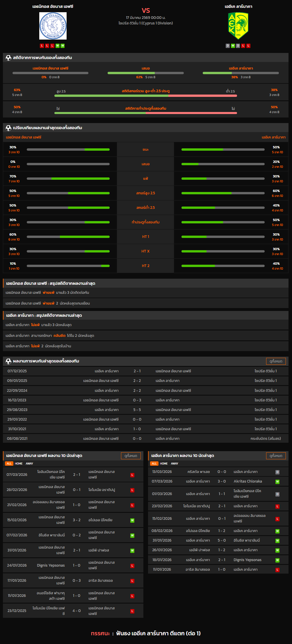The image size is (292, 644).
Task: Click the D badge on AEK 13/03/2026 row
Action: click(x=277, y=472)
